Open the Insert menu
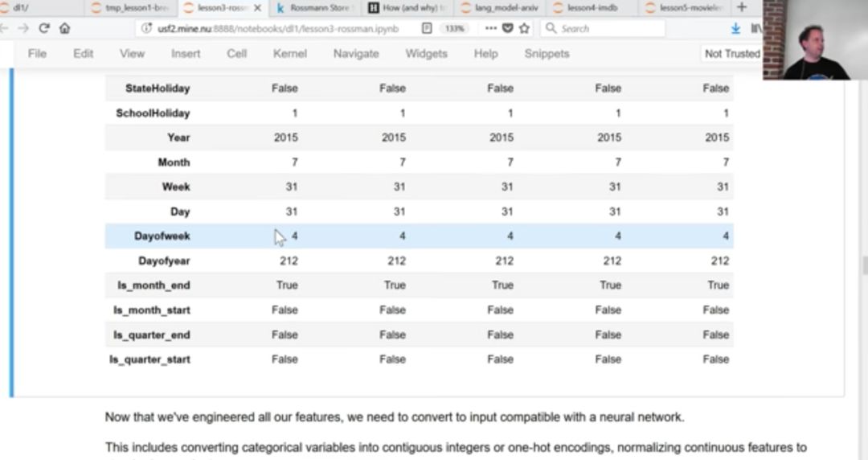This screenshot has height=460, width=868. pyautogui.click(x=186, y=54)
